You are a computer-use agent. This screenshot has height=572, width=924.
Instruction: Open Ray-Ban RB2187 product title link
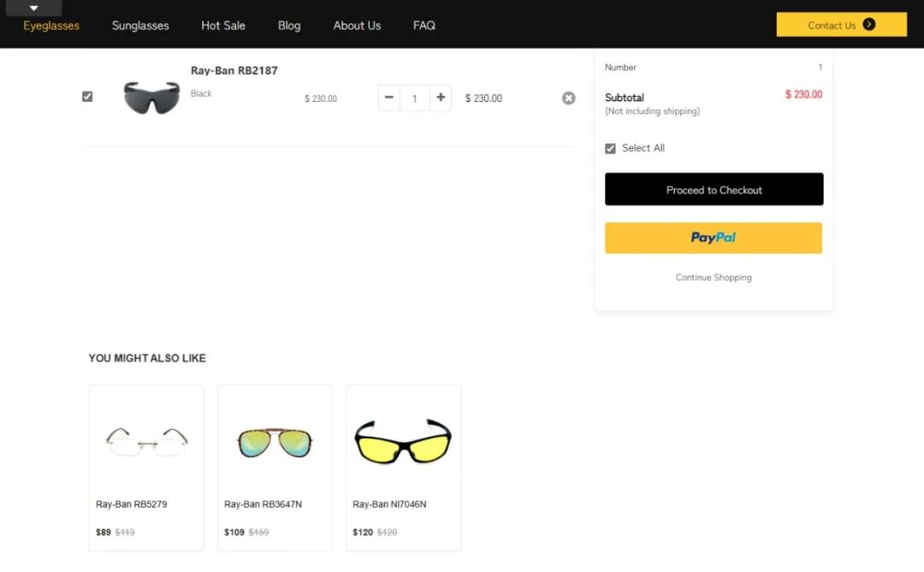(234, 71)
